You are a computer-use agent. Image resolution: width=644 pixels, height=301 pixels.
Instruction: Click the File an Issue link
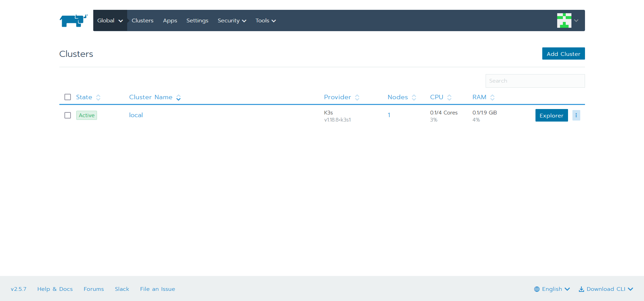(x=157, y=289)
